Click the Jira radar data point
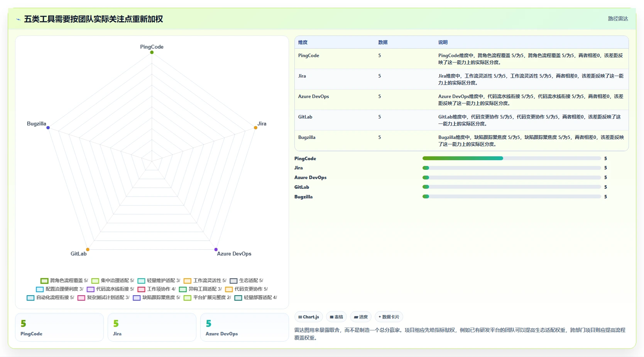This screenshot has height=357, width=644. click(255, 127)
